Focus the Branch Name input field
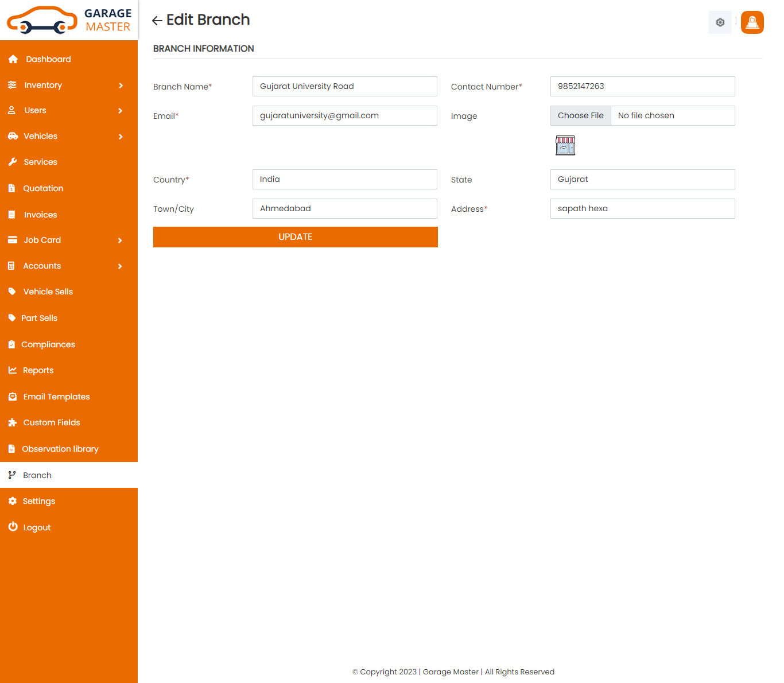 coord(344,86)
